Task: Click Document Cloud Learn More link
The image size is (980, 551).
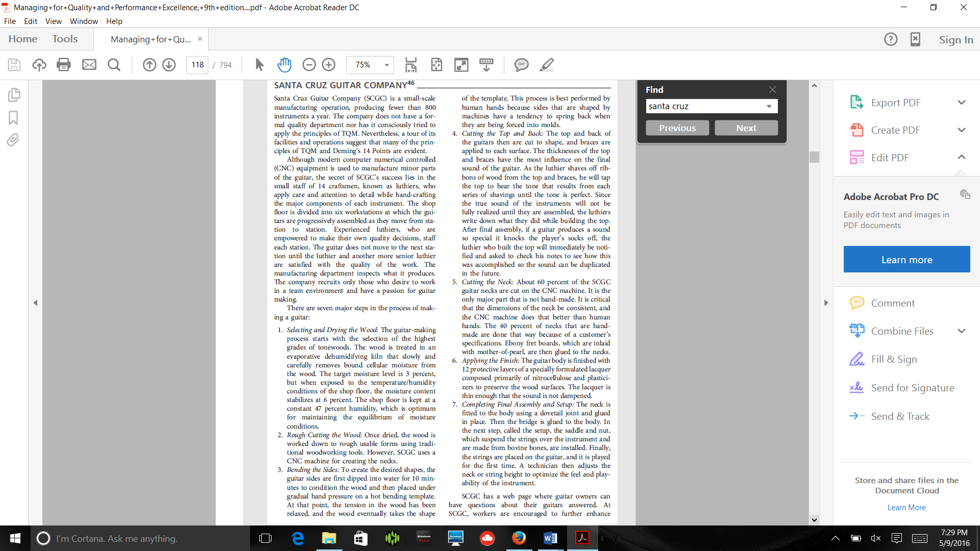Action: click(x=906, y=508)
